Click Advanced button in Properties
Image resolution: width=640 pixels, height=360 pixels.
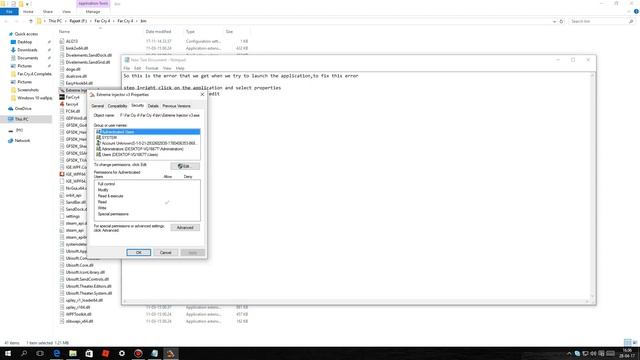pos(185,228)
